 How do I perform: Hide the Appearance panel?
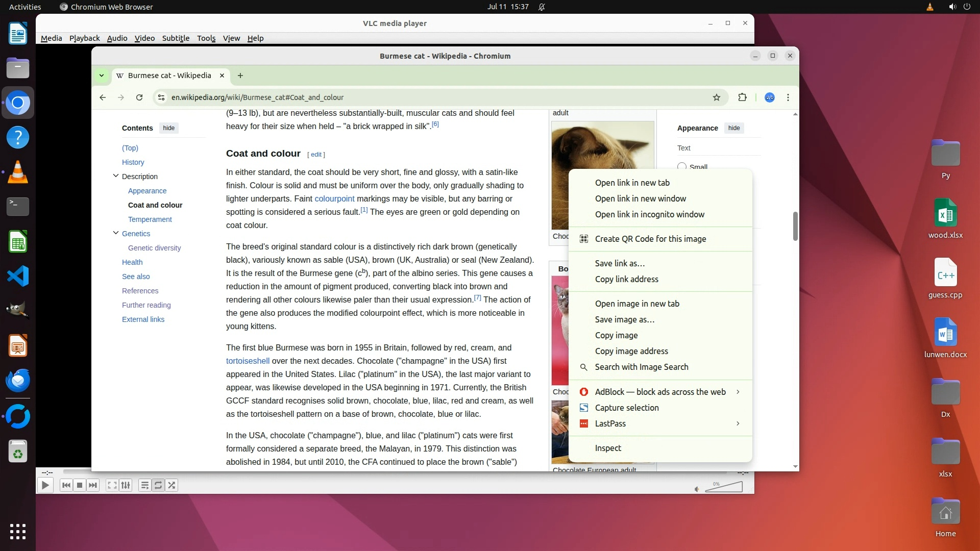point(733,128)
